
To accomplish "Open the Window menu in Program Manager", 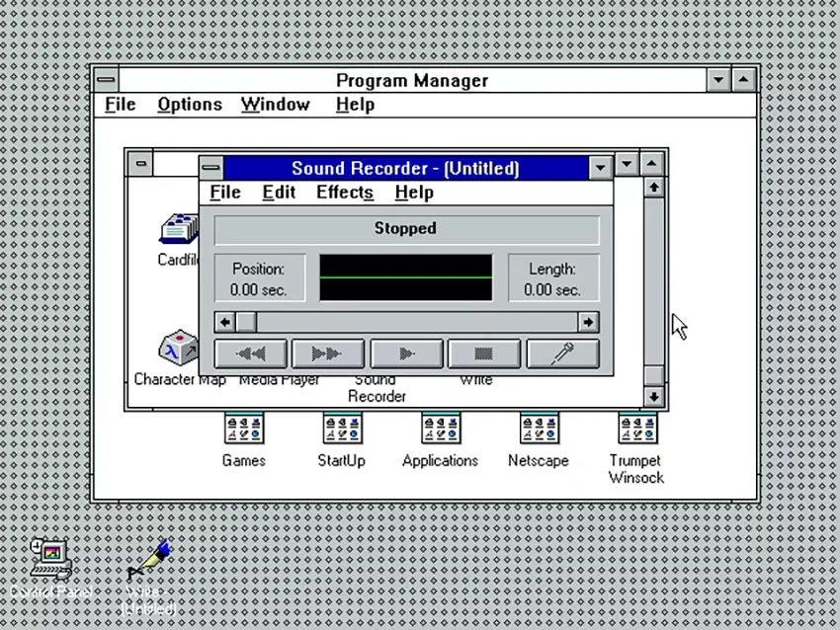I will [276, 105].
